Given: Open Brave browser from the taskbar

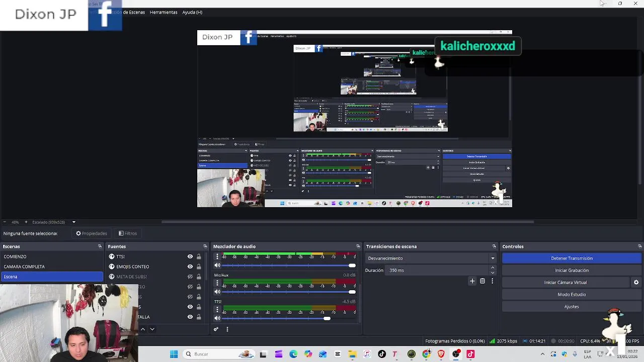Looking at the screenshot, I should point(441,354).
